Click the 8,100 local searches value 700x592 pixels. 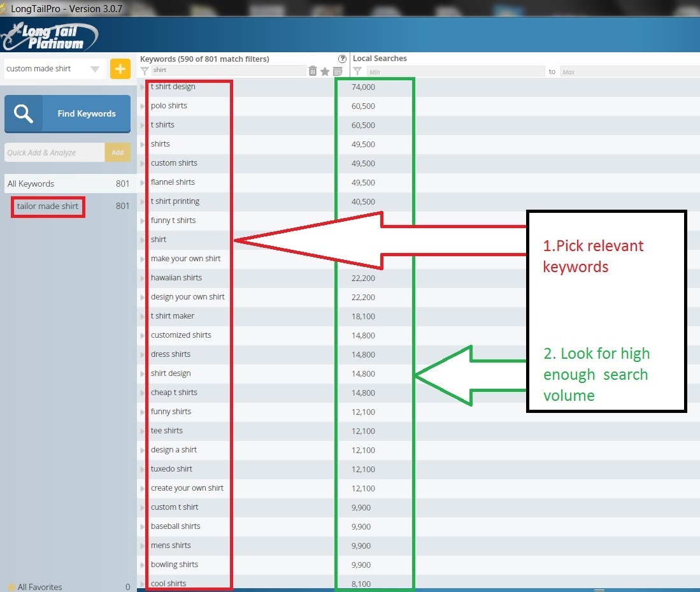point(361,584)
